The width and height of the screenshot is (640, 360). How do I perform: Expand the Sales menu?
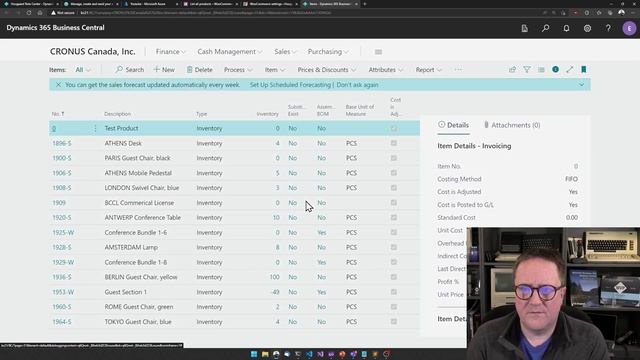click(x=285, y=52)
